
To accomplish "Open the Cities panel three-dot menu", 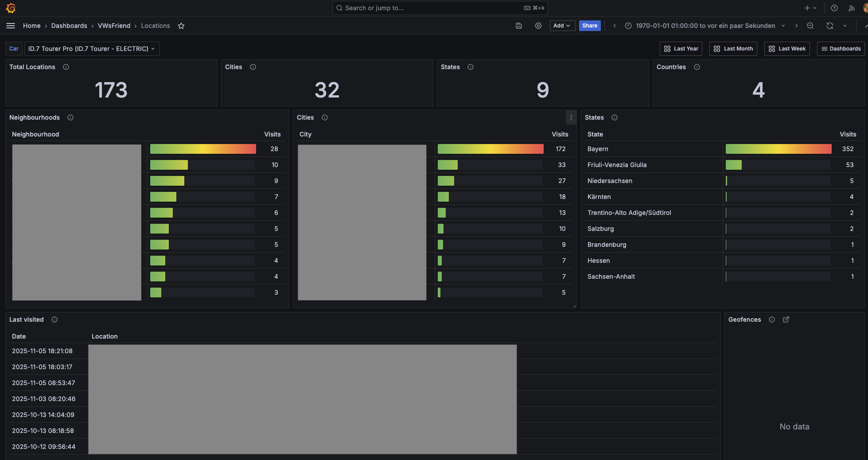I will pyautogui.click(x=571, y=117).
